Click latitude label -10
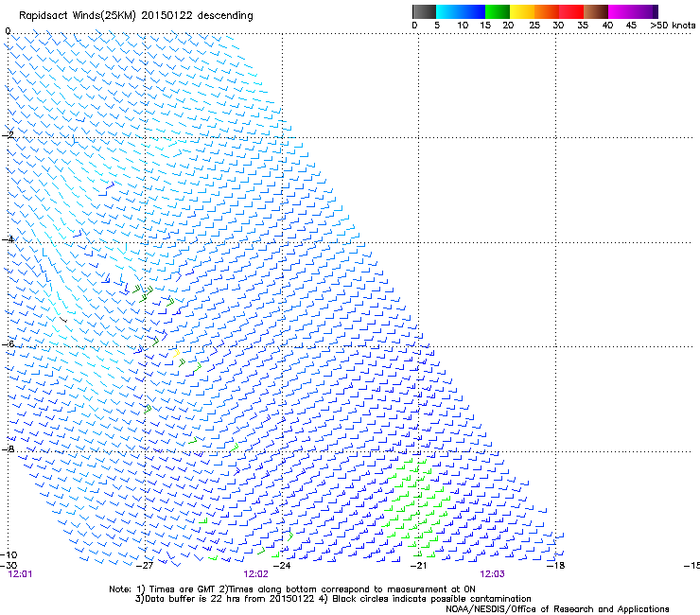The height and width of the screenshot is (615, 700). (9, 554)
